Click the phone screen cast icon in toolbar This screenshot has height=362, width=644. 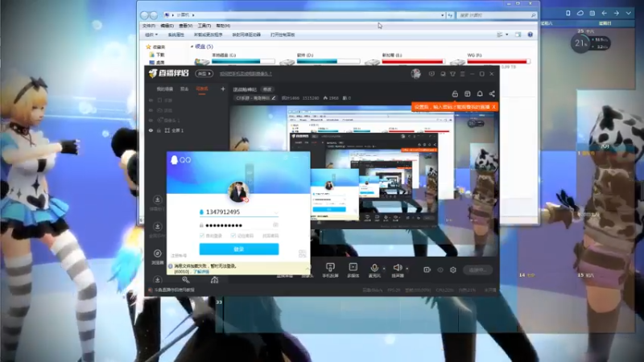[x=330, y=267]
